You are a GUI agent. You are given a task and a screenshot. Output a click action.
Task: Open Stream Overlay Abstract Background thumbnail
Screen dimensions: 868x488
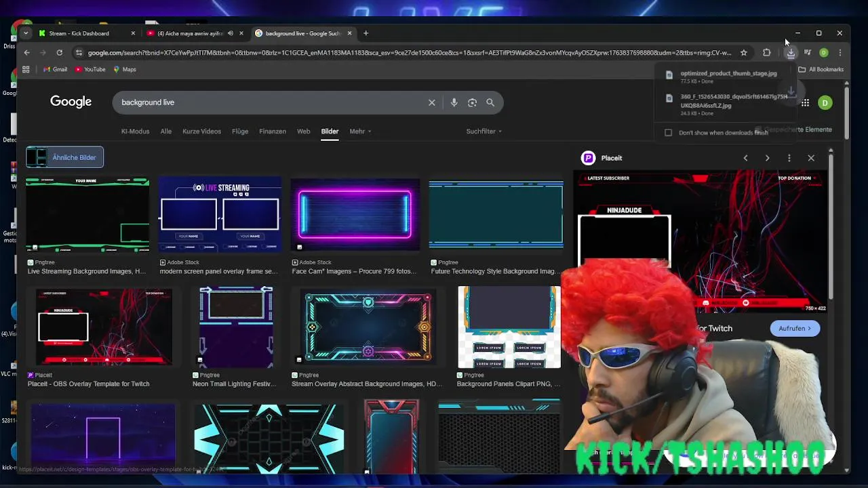(x=368, y=327)
